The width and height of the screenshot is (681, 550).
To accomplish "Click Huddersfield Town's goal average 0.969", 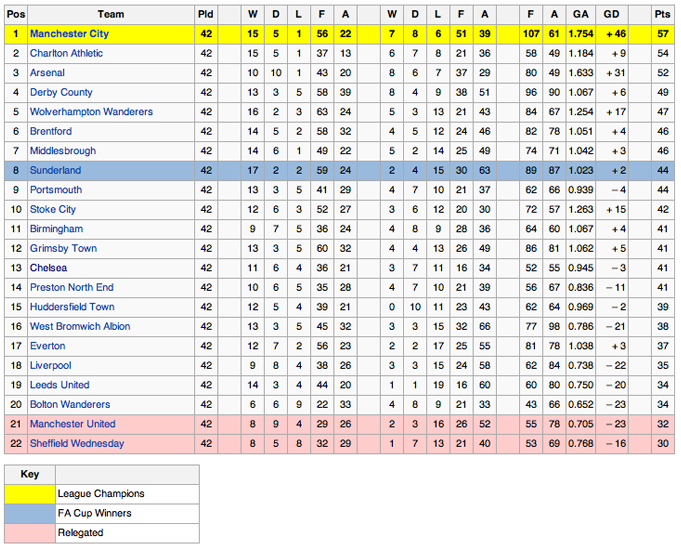I will 581,307.
